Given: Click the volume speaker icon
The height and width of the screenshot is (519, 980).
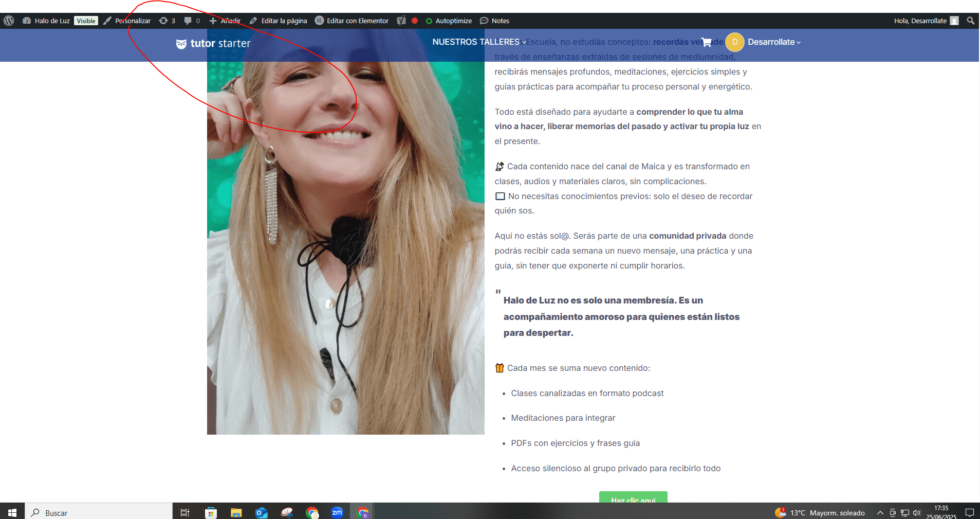Looking at the screenshot, I should pos(917,513).
